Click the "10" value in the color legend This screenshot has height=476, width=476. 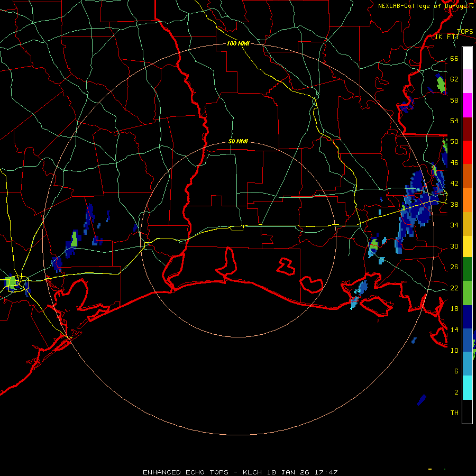[454, 351]
